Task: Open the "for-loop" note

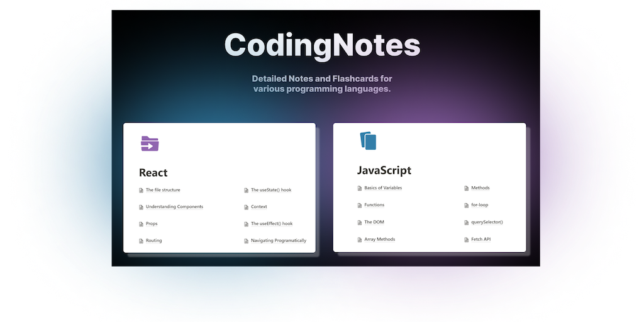Action: pos(479,204)
